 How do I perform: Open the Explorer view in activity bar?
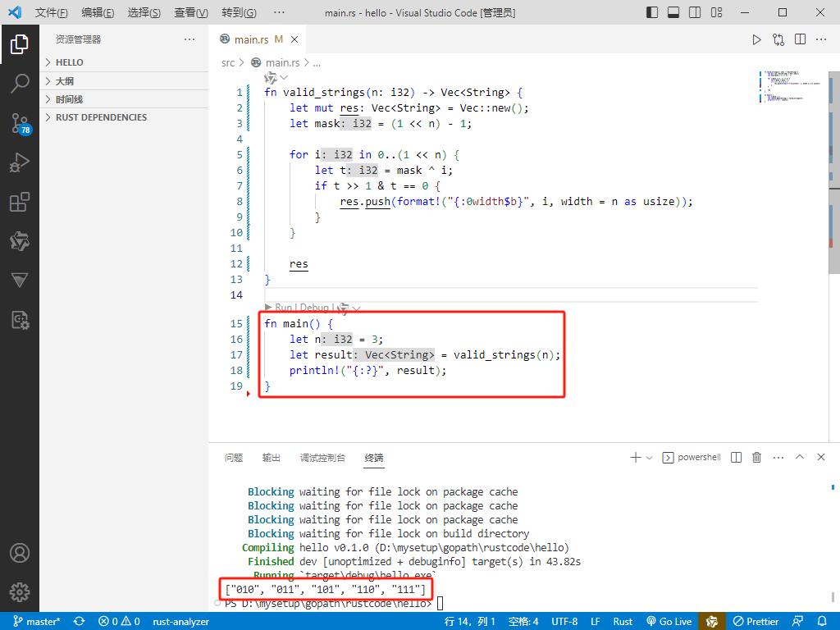[20, 44]
